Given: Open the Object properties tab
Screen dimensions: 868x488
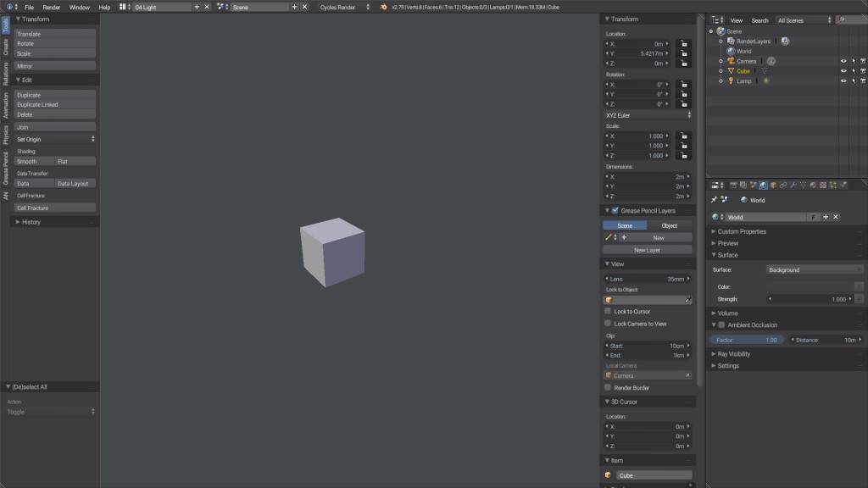Looking at the screenshot, I should click(772, 185).
